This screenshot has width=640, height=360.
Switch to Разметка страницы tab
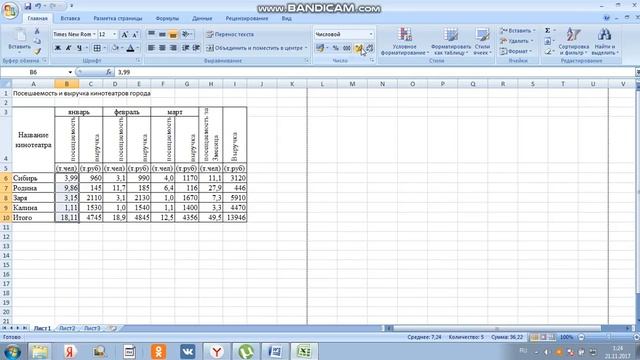tap(118, 18)
